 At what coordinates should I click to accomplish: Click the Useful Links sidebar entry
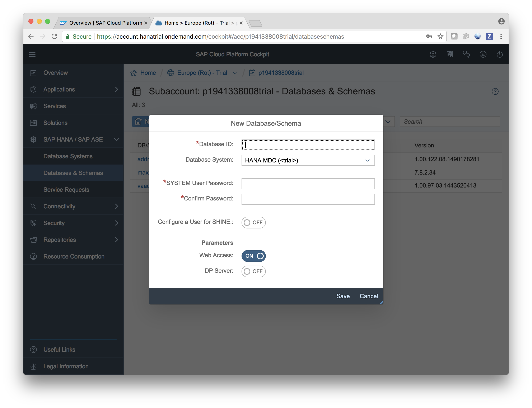[73, 350]
